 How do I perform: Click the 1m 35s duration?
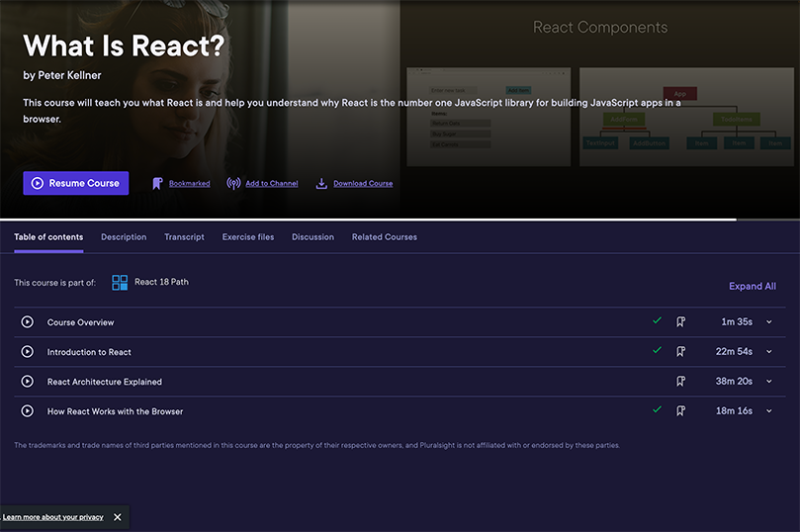[x=737, y=321]
